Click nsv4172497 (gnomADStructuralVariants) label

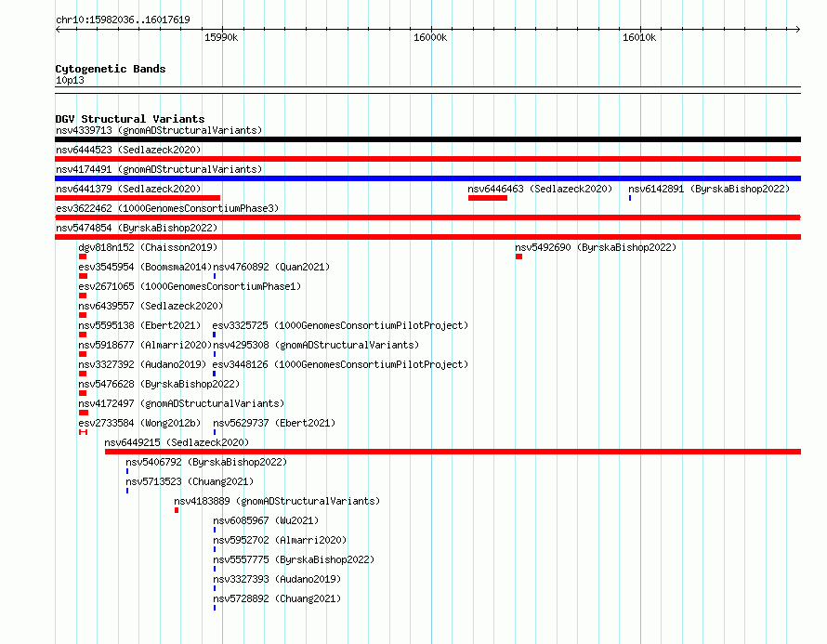[x=181, y=403]
